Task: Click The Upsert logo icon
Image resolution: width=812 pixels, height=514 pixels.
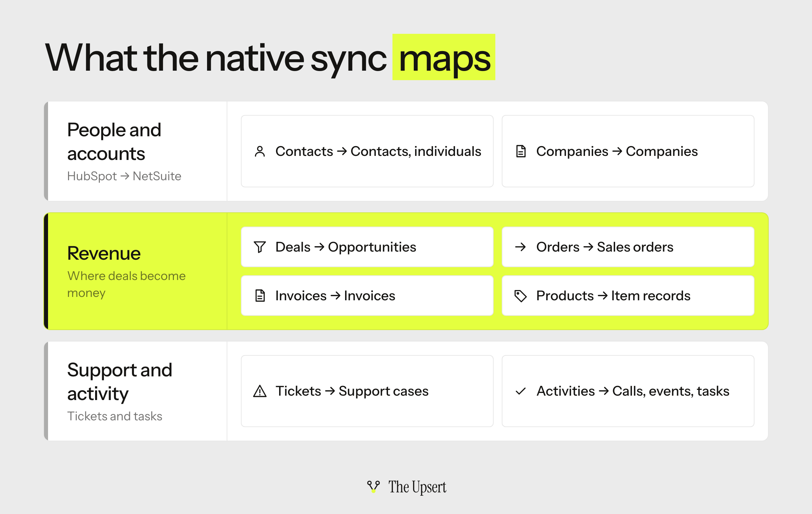Action: [374, 487]
